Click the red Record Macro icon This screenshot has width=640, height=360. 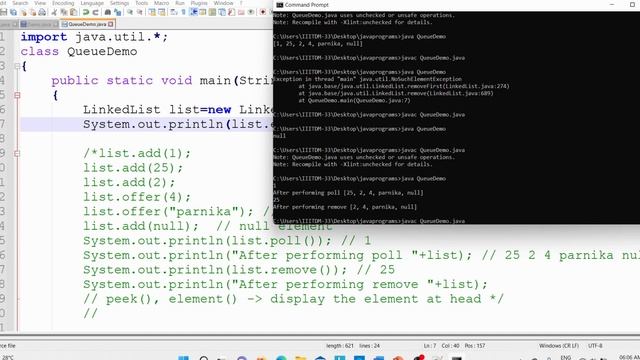263,12
